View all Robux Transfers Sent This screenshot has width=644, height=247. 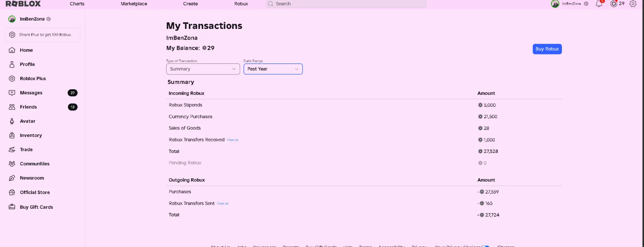tap(222, 204)
